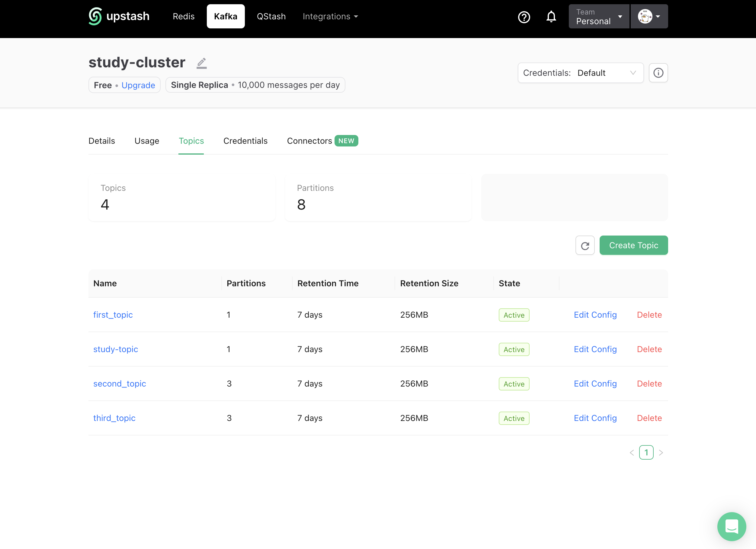Screen dimensions: 756x549
Task: Click the Upstash logo
Action: pyautogui.click(x=119, y=16)
